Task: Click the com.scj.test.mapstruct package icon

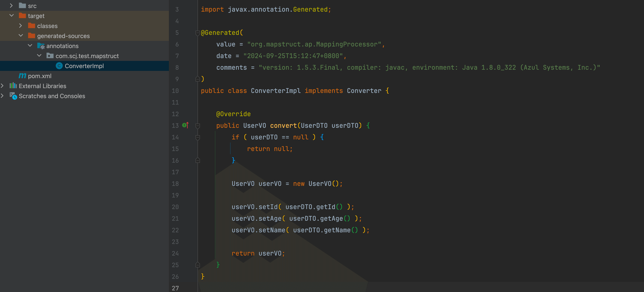Action: click(x=50, y=56)
